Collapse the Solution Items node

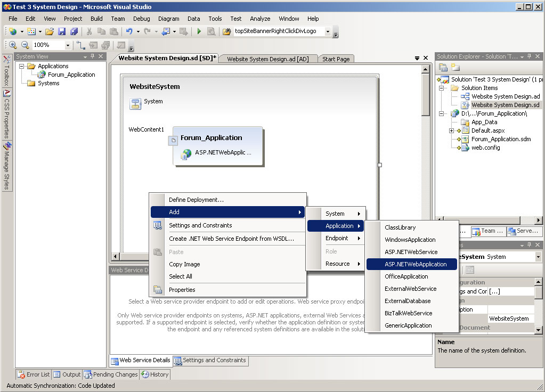(x=441, y=88)
